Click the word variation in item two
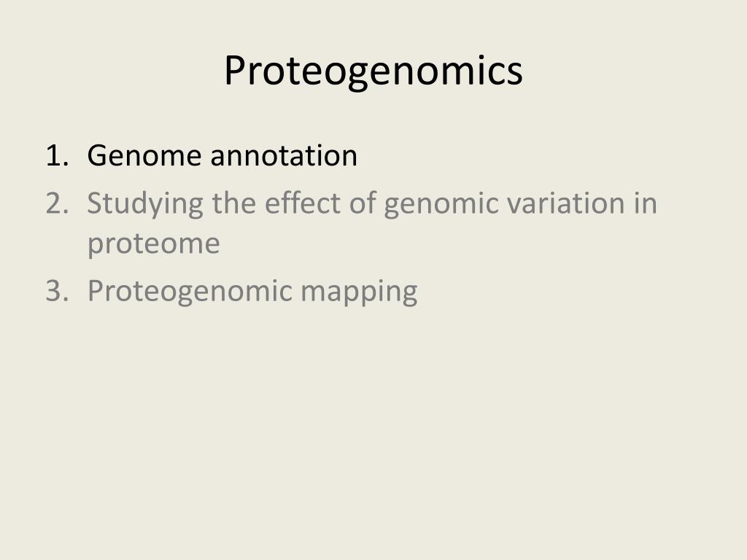This screenshot has width=747, height=560. (x=565, y=203)
